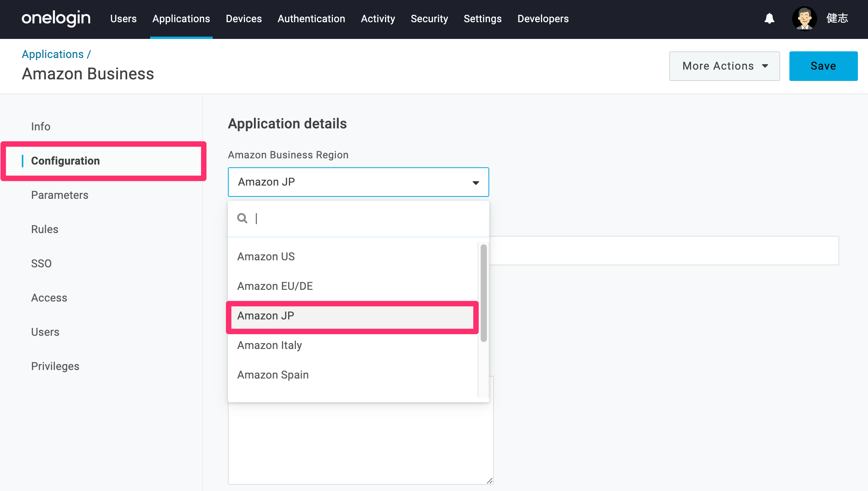868x491 pixels.
Task: Open the Applications top menu
Action: [x=181, y=19]
